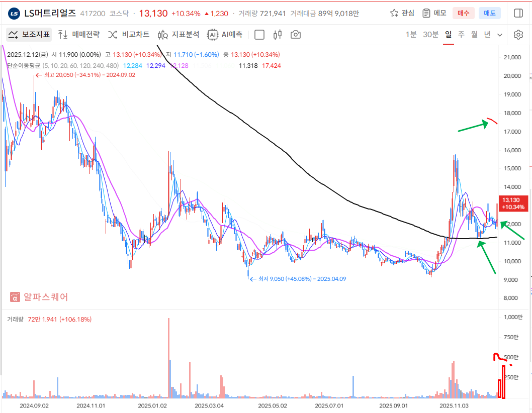Click the camera screenshot icon
The width and height of the screenshot is (532, 413).
tap(296, 35)
